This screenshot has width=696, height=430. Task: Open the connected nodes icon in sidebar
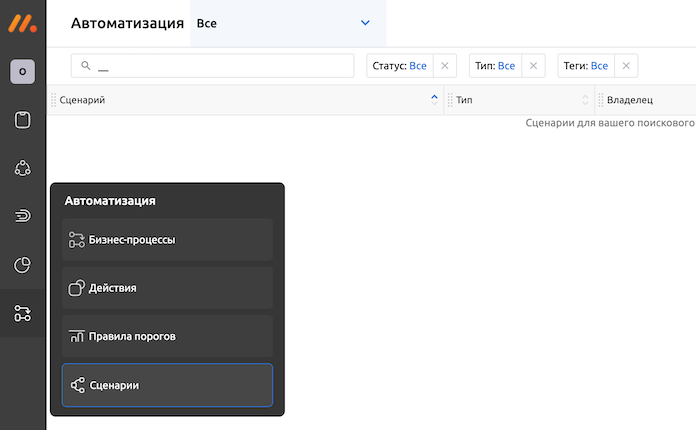pos(22,168)
